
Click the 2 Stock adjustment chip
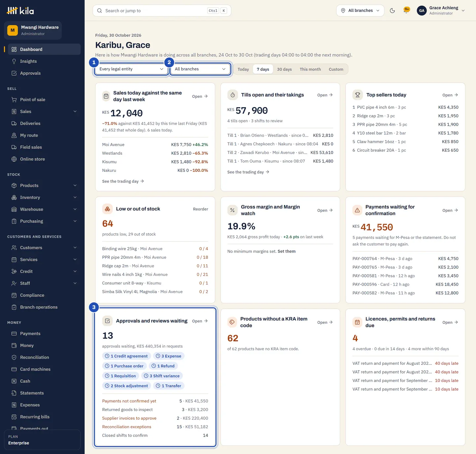coord(126,386)
